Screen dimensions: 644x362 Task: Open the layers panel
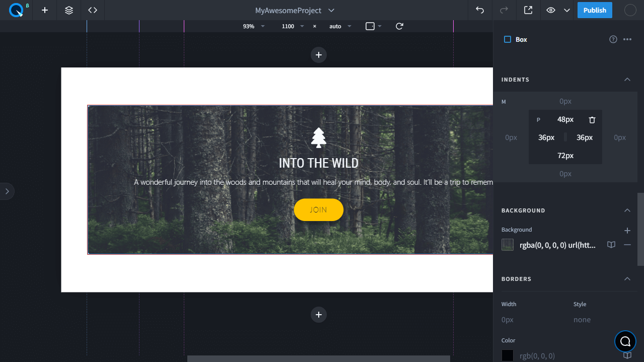click(x=69, y=10)
